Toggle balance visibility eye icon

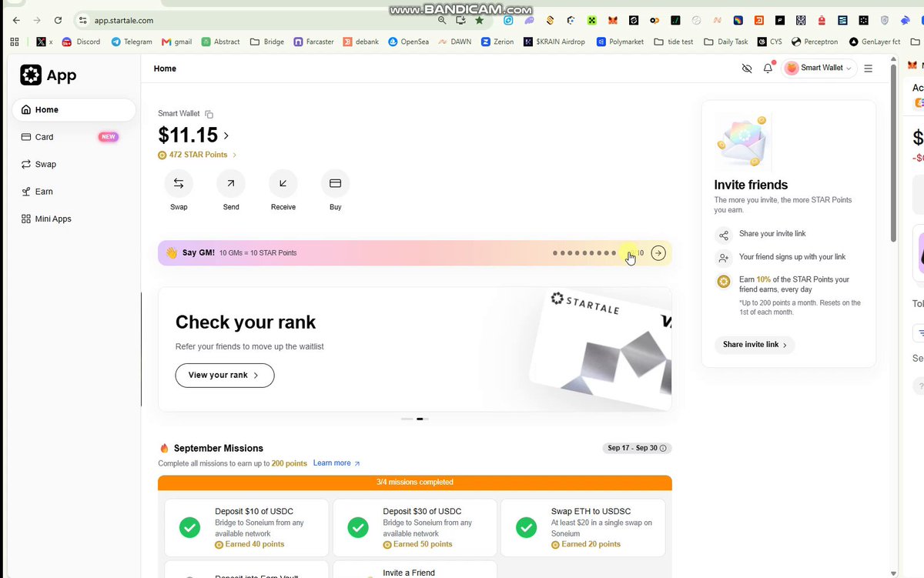pos(747,68)
